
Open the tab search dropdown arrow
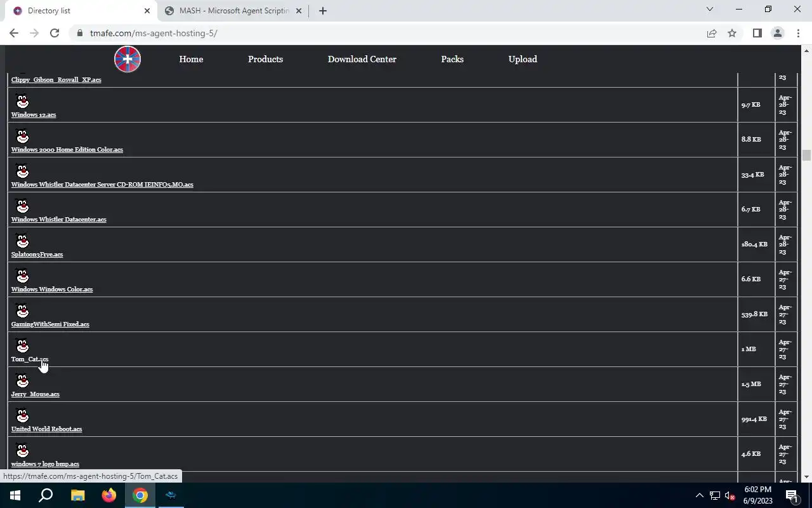tap(710, 10)
